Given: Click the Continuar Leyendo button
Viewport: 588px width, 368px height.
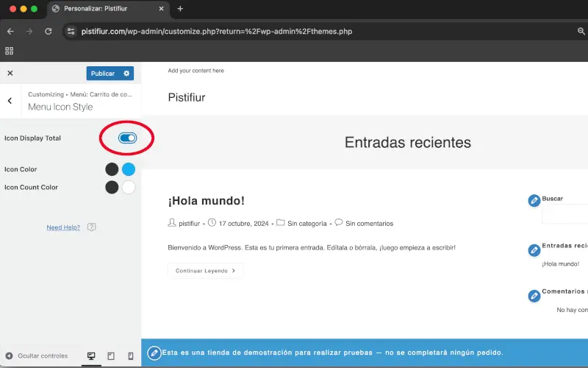Looking at the screenshot, I should [x=206, y=271].
